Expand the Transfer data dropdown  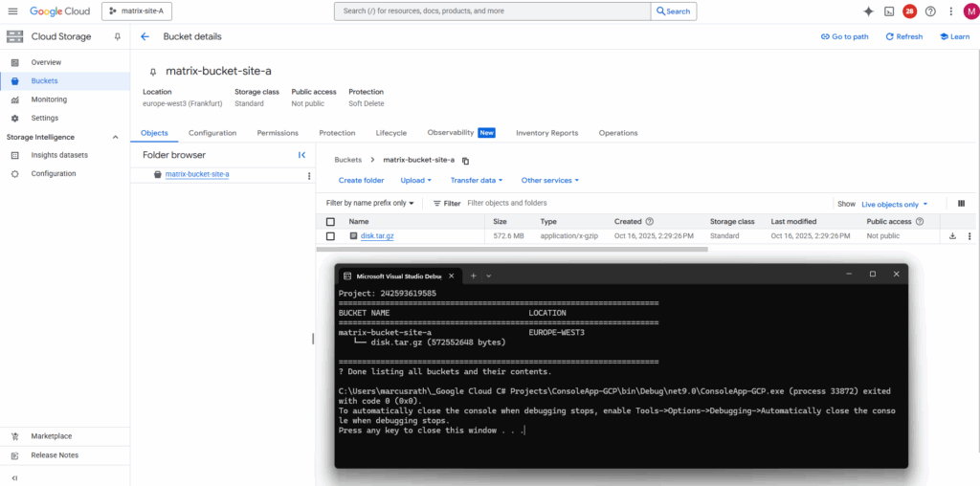[476, 180]
